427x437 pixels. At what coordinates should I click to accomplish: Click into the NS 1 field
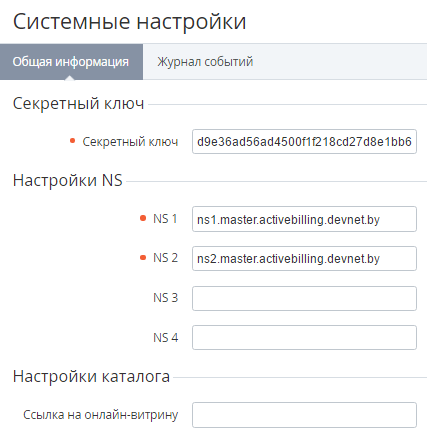[x=304, y=219]
